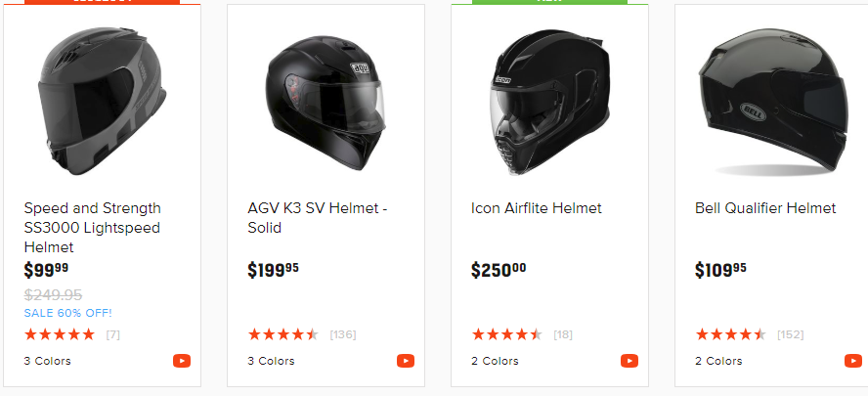The height and width of the screenshot is (396, 868).
Task: View AGV K3 SV black helmet image
Action: tap(325, 98)
